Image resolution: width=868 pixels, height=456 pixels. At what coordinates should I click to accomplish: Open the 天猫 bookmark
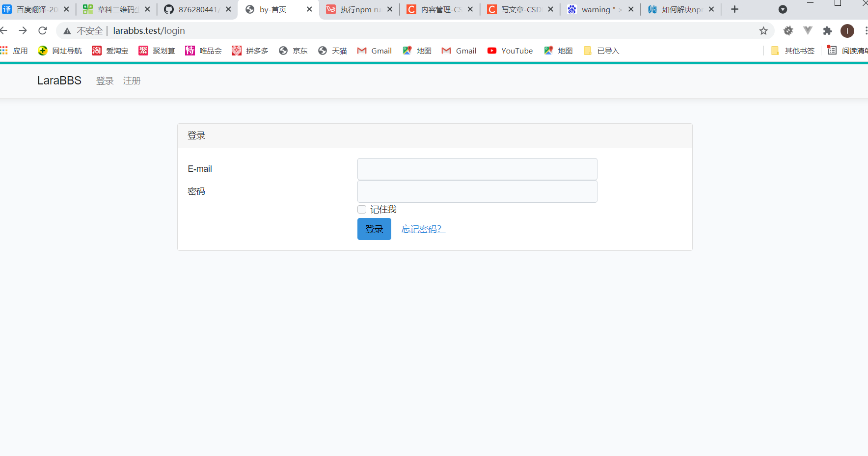click(x=332, y=51)
